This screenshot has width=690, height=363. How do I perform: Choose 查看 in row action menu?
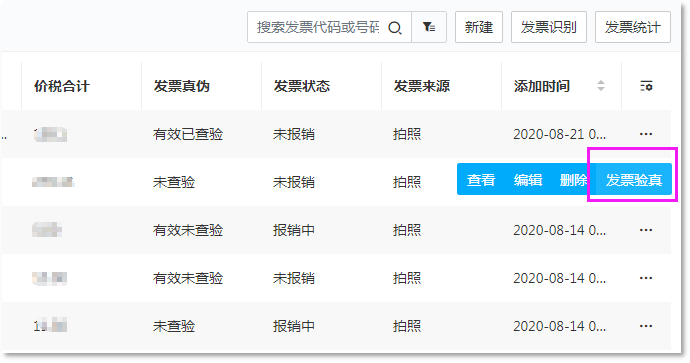click(x=481, y=180)
